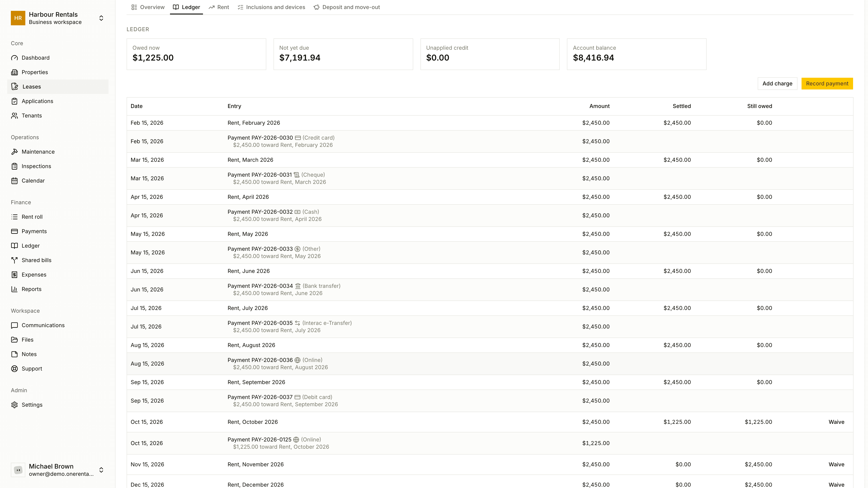The height and width of the screenshot is (488, 868).
Task: Click the Unapplied credit $0.00 card
Action: [490, 54]
